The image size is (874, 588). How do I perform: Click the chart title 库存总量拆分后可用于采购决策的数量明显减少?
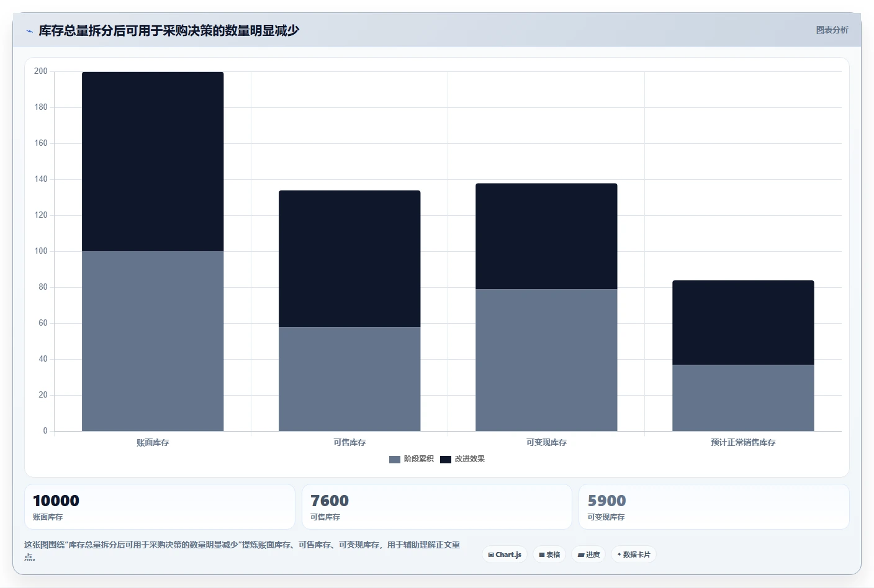coord(169,30)
